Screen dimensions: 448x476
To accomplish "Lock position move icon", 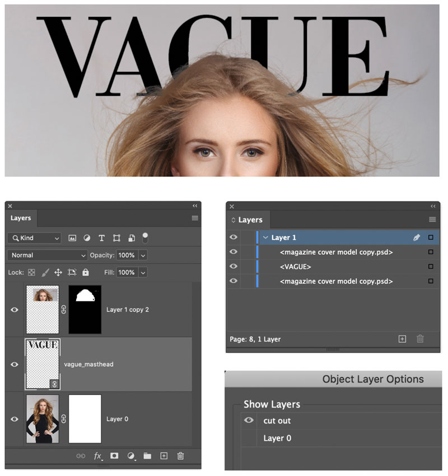I will (x=58, y=272).
